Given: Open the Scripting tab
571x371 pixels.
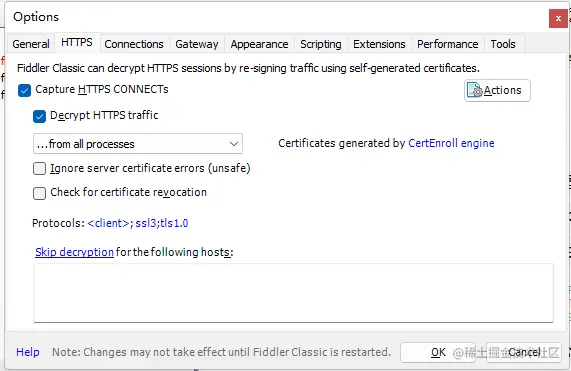Looking at the screenshot, I should [x=320, y=44].
